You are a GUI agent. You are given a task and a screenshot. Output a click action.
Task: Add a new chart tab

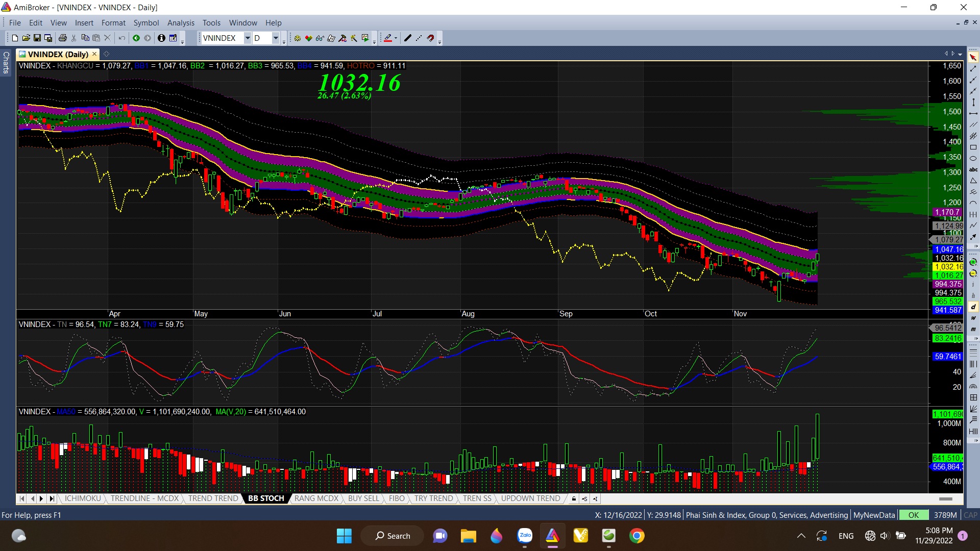(x=106, y=54)
